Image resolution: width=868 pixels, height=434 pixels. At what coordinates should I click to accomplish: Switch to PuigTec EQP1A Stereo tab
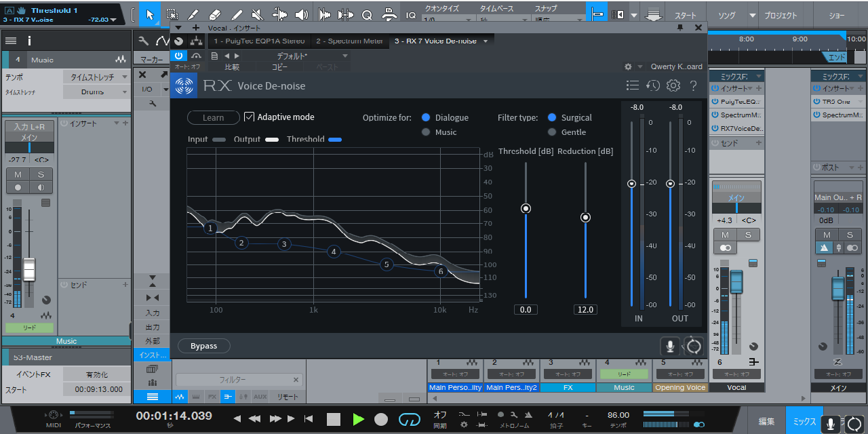point(259,41)
